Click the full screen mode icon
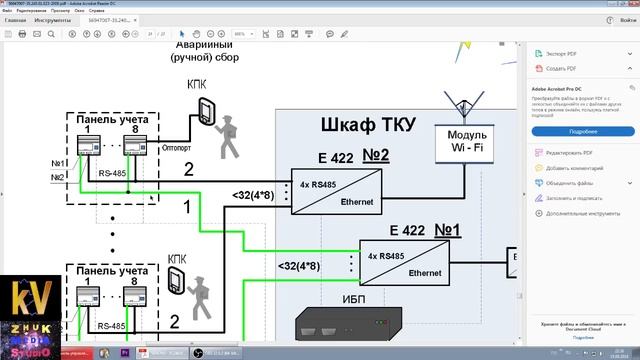Viewport: 640px width, 360px height. pyautogui.click(x=294, y=34)
